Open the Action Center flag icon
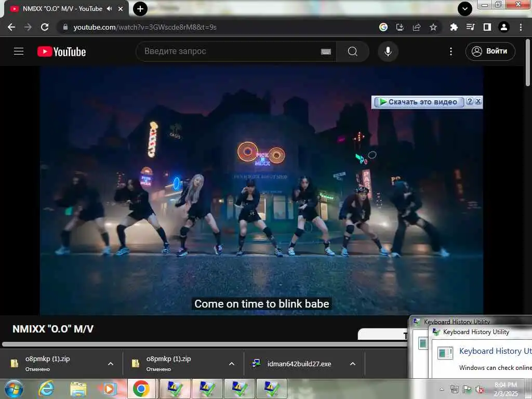This screenshot has height=399, width=532. (467, 390)
